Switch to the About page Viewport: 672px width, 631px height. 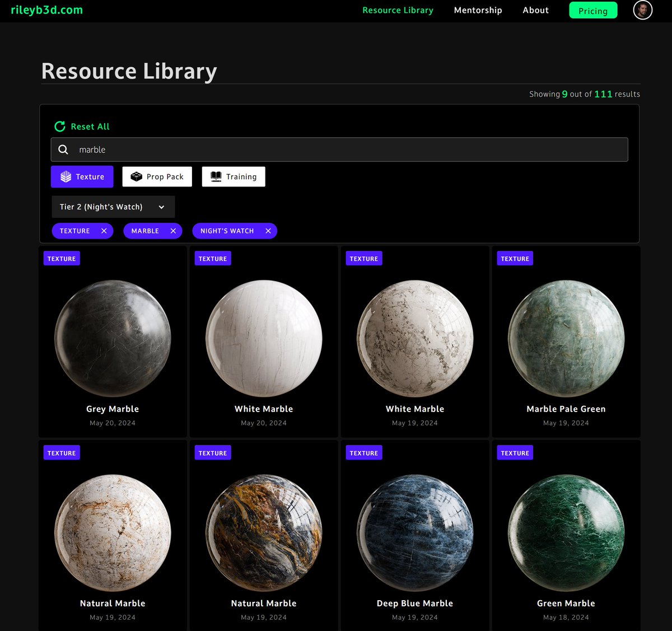pos(535,10)
